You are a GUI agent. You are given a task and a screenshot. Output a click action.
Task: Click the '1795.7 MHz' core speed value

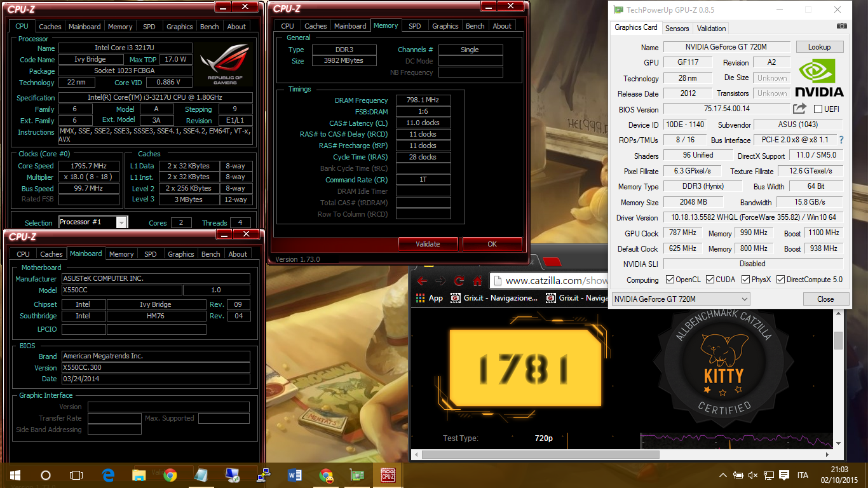pyautogui.click(x=90, y=166)
